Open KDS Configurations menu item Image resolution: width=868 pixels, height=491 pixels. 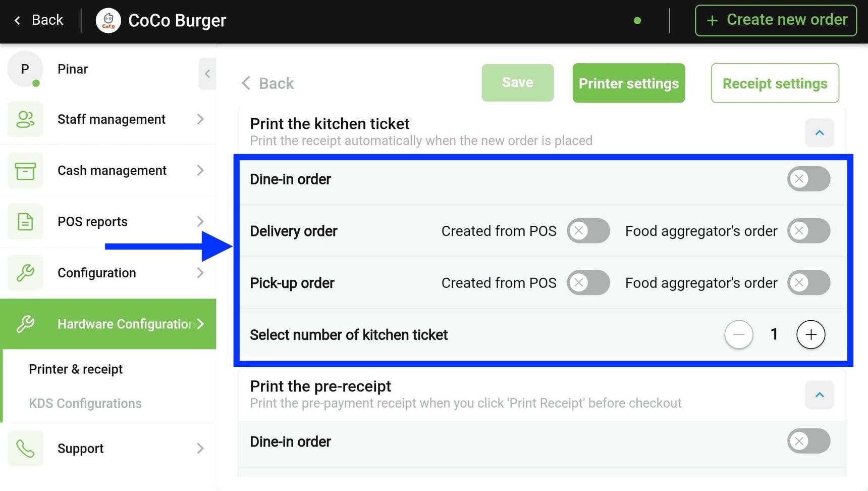(x=84, y=403)
